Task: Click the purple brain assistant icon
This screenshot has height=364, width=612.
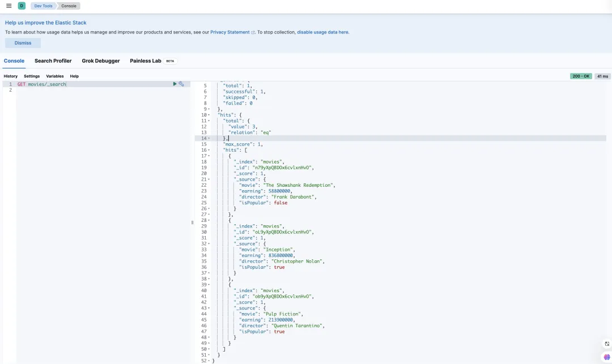Action: [607, 357]
